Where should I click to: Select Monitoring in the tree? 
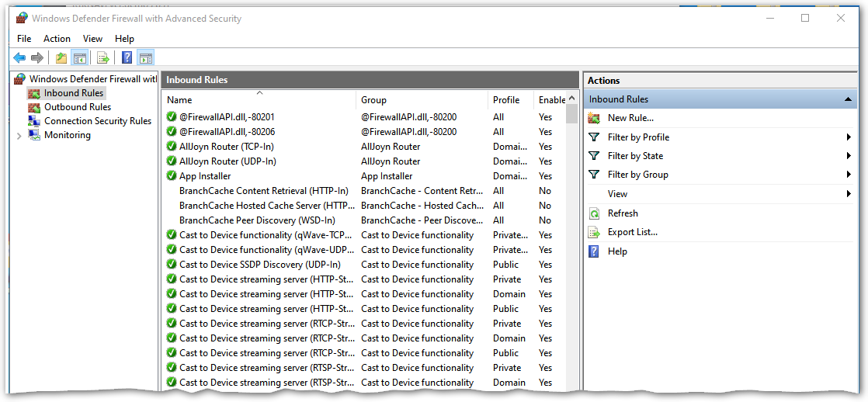(x=68, y=135)
